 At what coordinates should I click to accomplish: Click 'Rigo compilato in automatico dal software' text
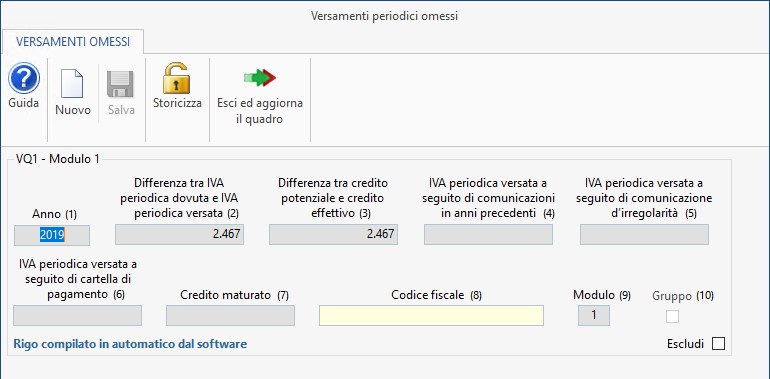point(130,344)
